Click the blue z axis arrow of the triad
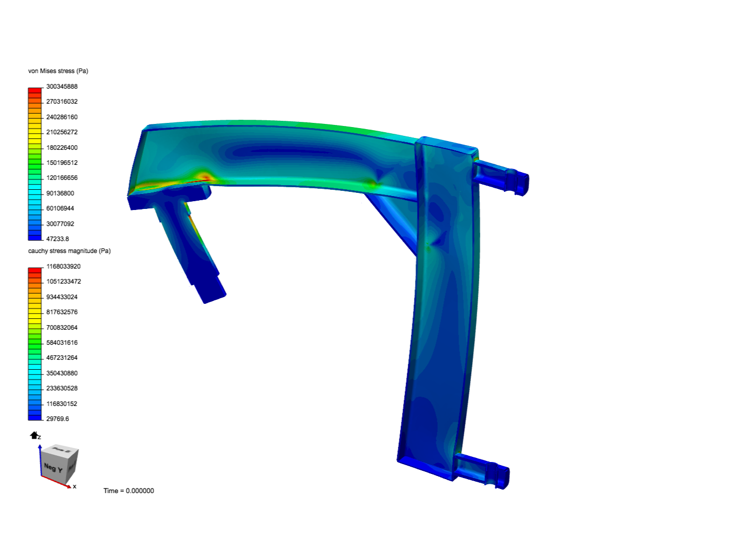Screen dimensions: 747x560 coord(40,460)
